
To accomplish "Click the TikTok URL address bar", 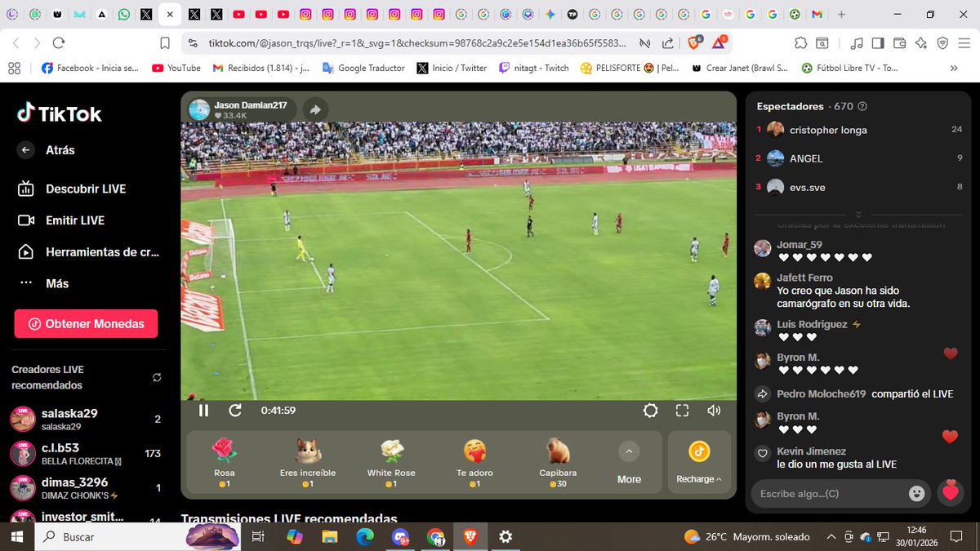I will pos(416,43).
